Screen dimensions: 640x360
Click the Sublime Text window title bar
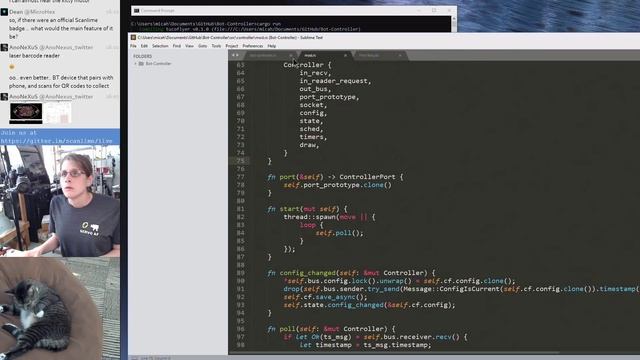(384, 38)
